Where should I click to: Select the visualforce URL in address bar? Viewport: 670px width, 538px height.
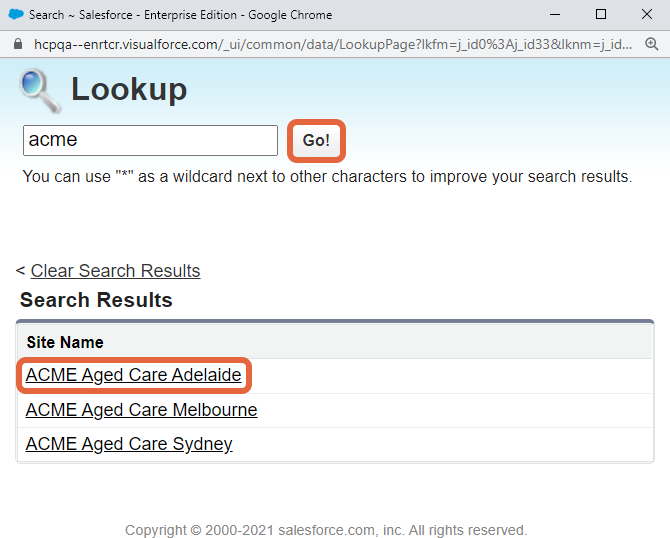click(x=333, y=44)
